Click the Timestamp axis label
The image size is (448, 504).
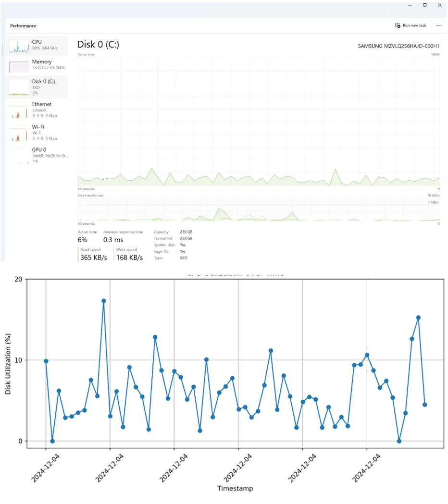235,488
